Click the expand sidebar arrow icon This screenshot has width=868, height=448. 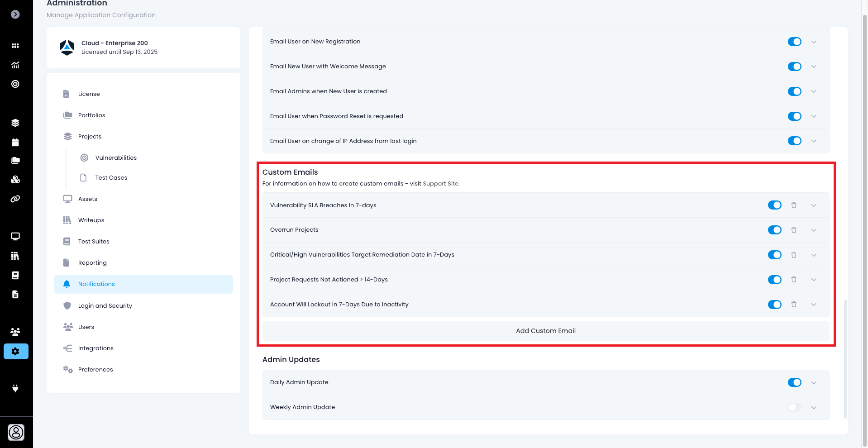coord(15,14)
